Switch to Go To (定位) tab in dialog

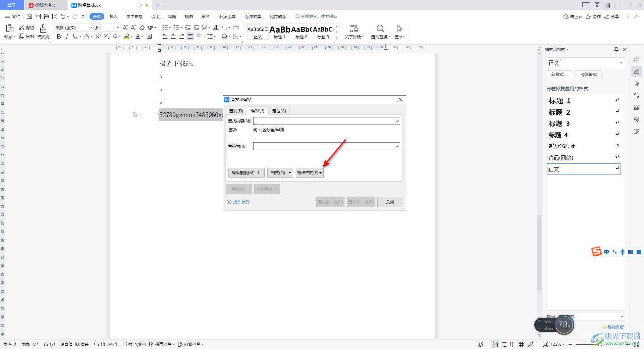pyautogui.click(x=279, y=111)
